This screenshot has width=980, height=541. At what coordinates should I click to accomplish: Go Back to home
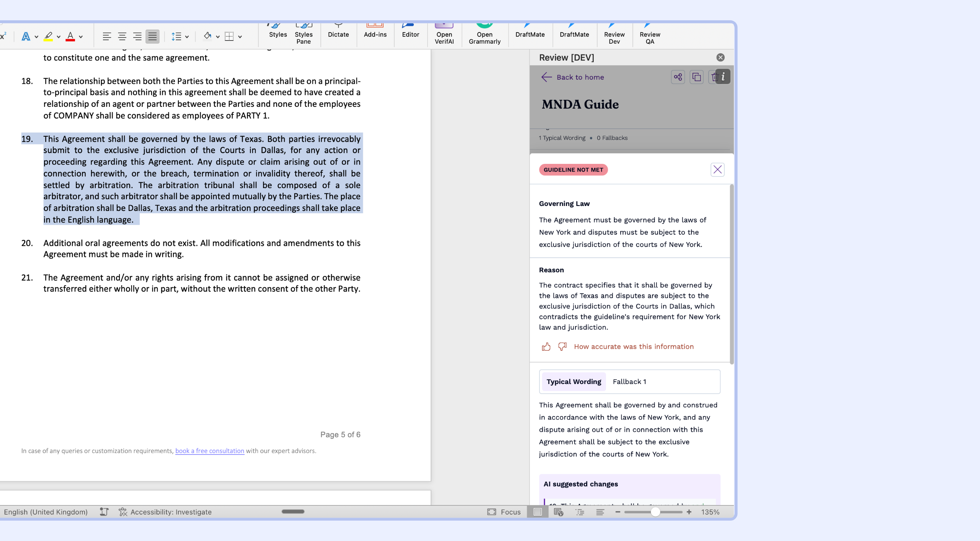573,77
